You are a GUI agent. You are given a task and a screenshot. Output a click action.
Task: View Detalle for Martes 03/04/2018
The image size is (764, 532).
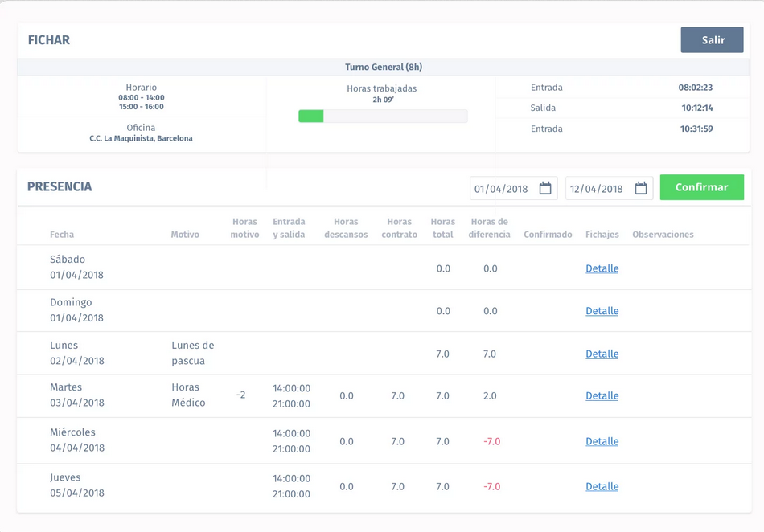click(x=602, y=395)
